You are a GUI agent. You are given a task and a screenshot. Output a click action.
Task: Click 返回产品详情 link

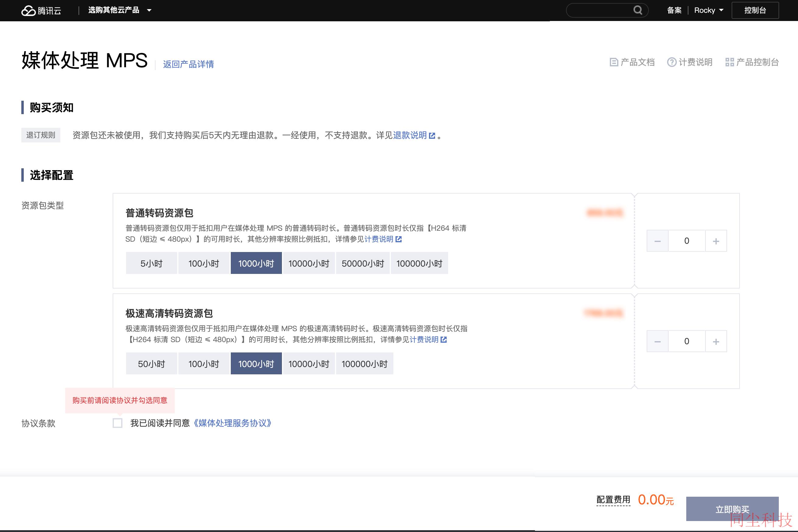coord(188,64)
